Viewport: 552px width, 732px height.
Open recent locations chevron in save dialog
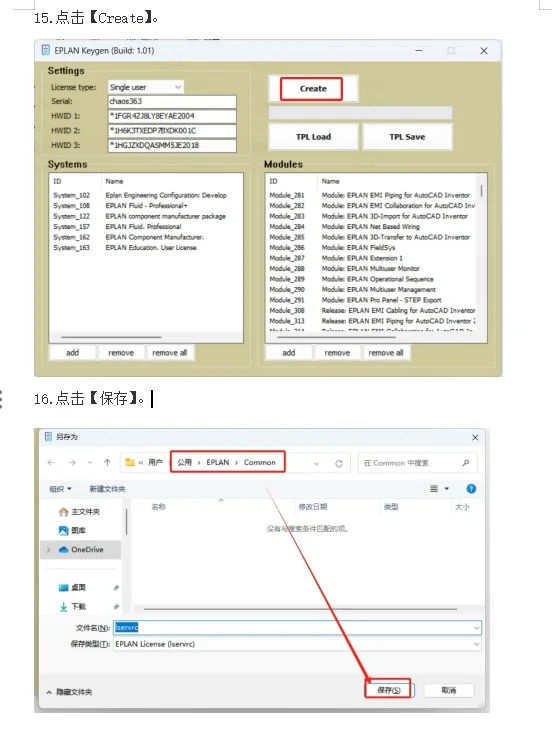90,463
